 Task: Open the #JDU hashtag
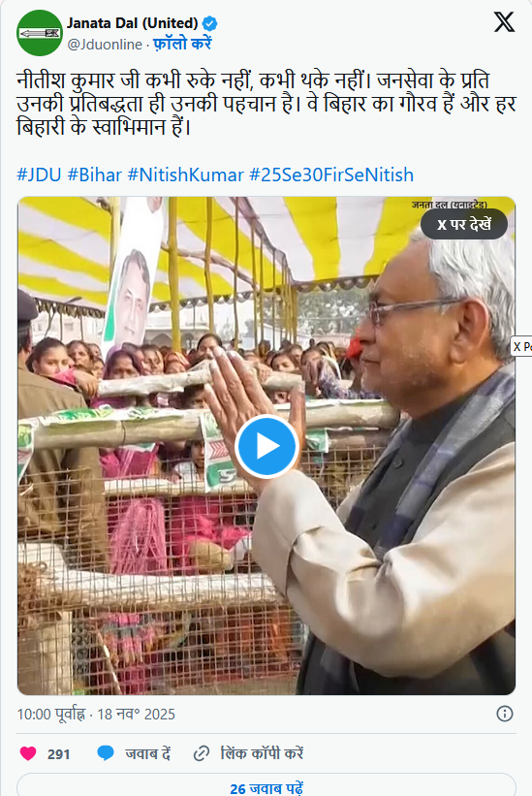point(39,175)
